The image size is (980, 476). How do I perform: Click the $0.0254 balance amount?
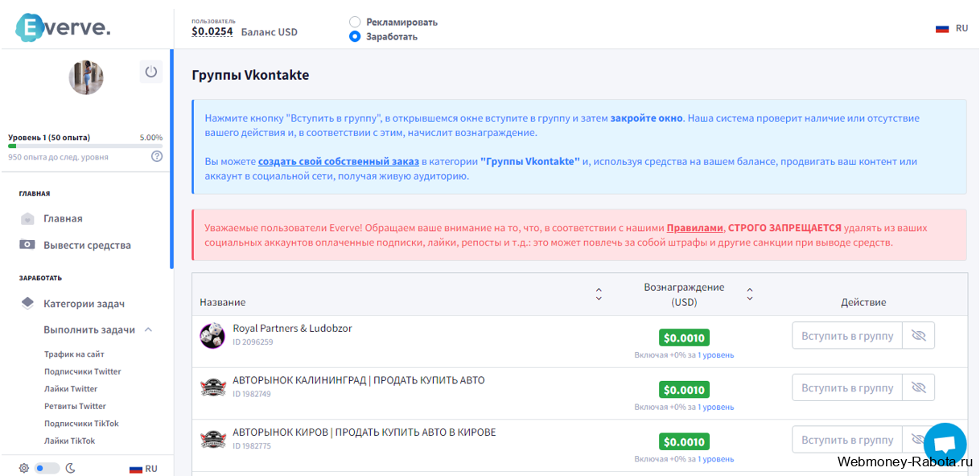pos(212,32)
